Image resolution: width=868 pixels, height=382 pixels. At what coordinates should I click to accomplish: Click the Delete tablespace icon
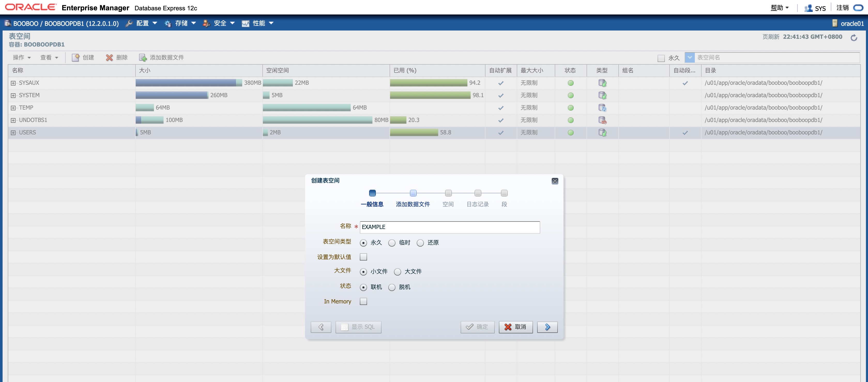[x=109, y=58]
